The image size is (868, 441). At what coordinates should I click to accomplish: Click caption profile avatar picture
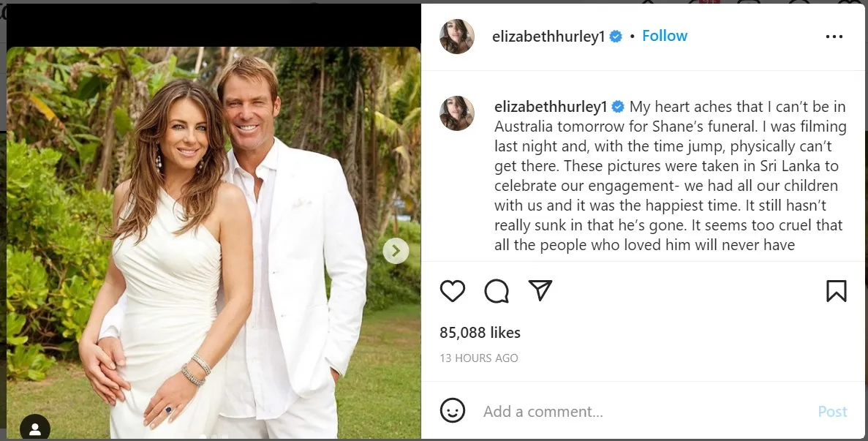[x=457, y=113]
